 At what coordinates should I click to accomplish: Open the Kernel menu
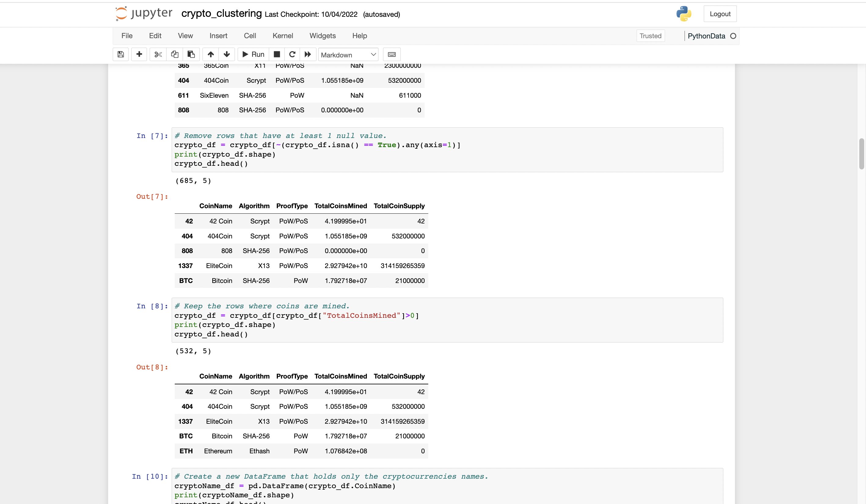(x=283, y=36)
